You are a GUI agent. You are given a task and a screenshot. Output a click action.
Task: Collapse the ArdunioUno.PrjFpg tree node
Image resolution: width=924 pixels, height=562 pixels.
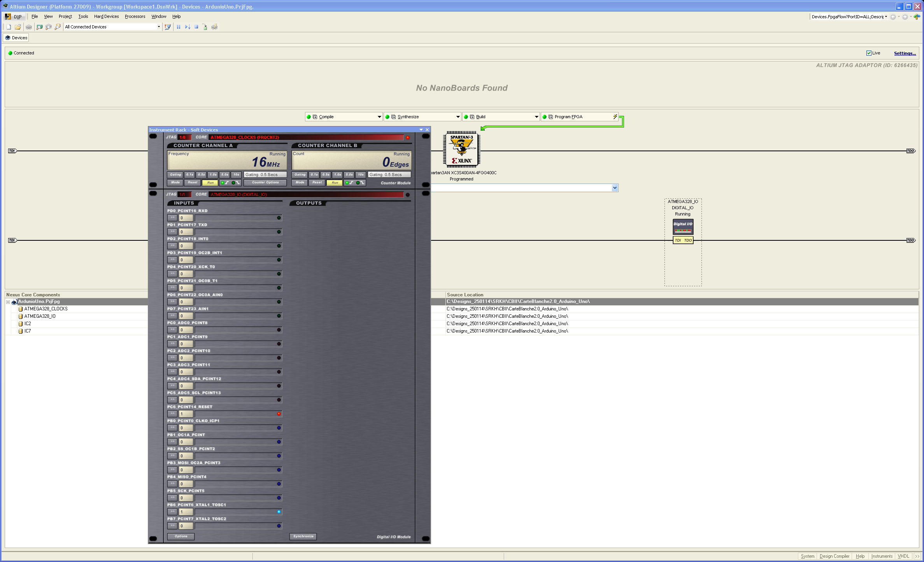[8, 302]
